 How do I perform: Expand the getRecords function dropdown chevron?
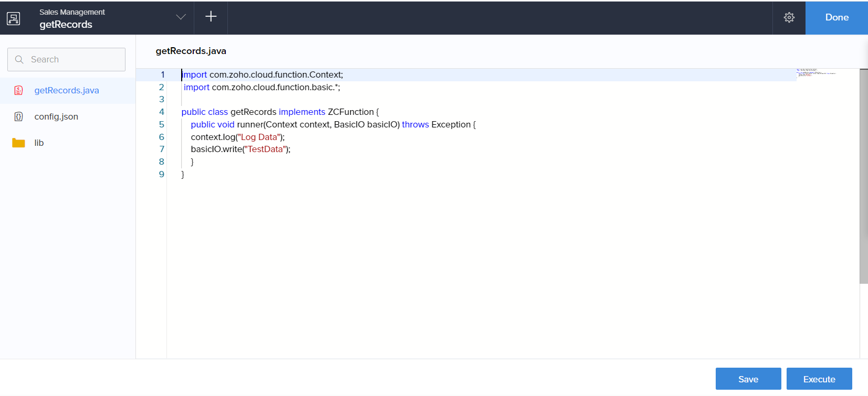(x=181, y=17)
